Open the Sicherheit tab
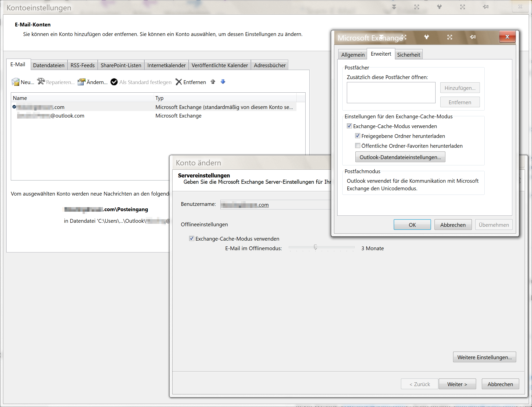 point(409,55)
